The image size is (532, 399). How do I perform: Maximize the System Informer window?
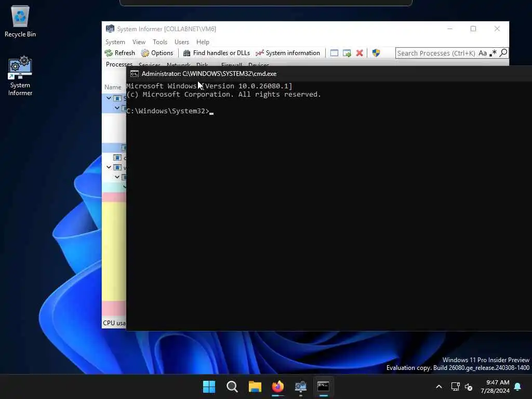click(473, 29)
